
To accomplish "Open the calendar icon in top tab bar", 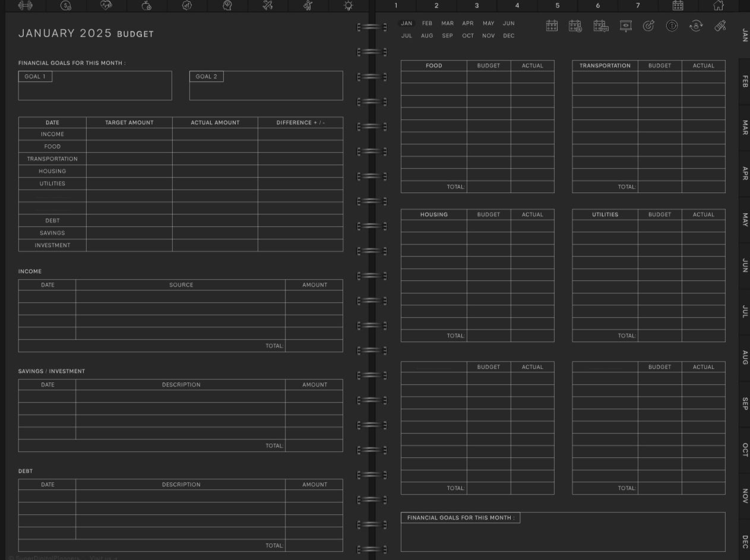I will click(678, 5).
